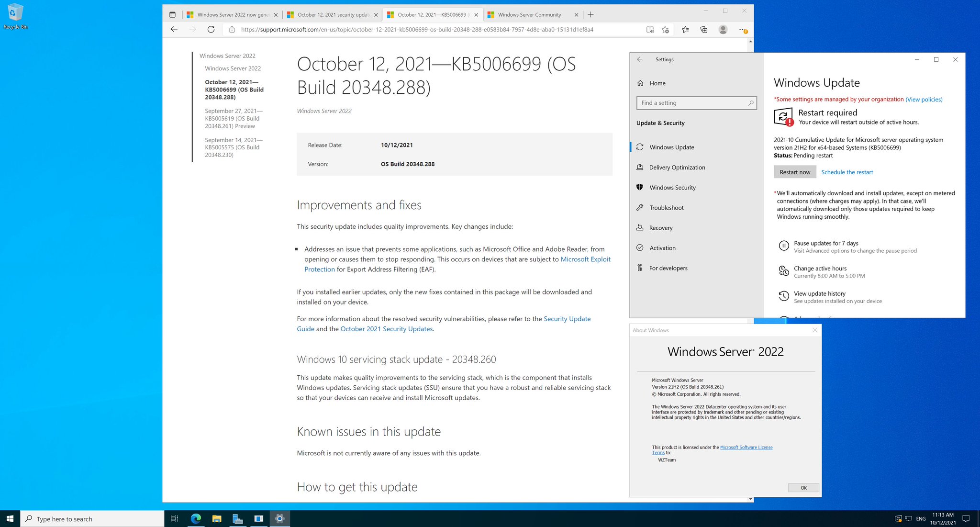Reload the page with the refresh icon
Screen dimensions: 980x527
tap(211, 29)
